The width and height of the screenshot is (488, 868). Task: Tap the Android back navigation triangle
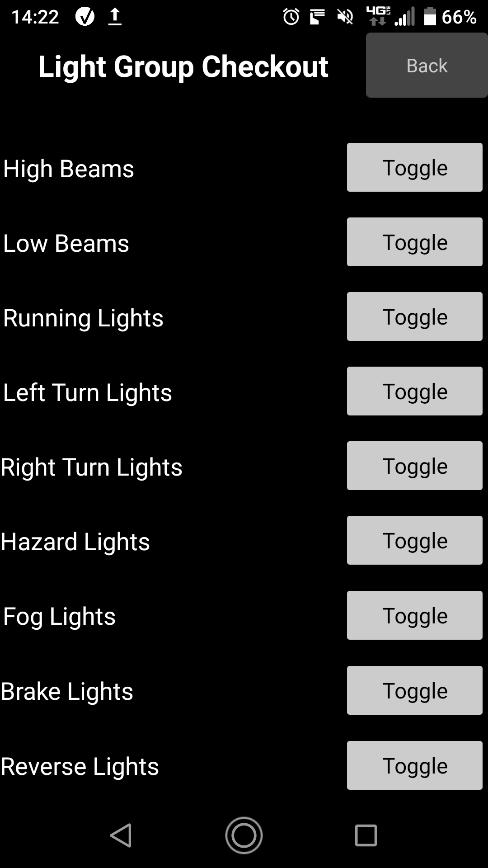point(121,835)
